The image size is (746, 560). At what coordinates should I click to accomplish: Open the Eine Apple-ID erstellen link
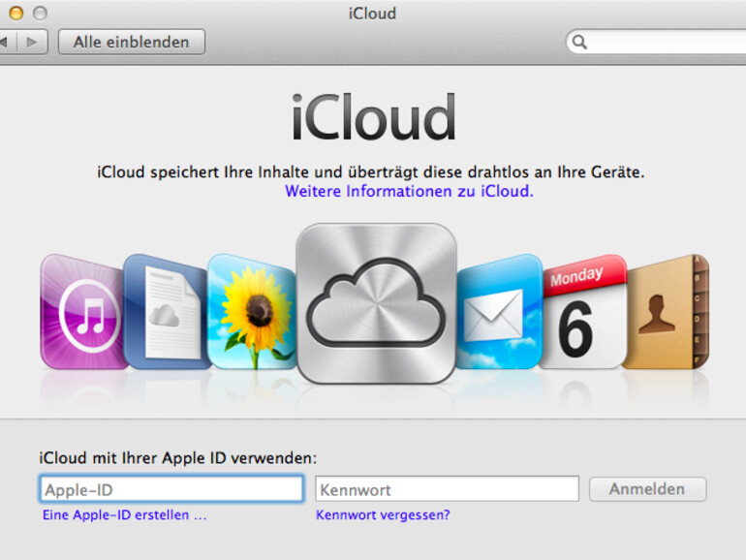coord(125,514)
